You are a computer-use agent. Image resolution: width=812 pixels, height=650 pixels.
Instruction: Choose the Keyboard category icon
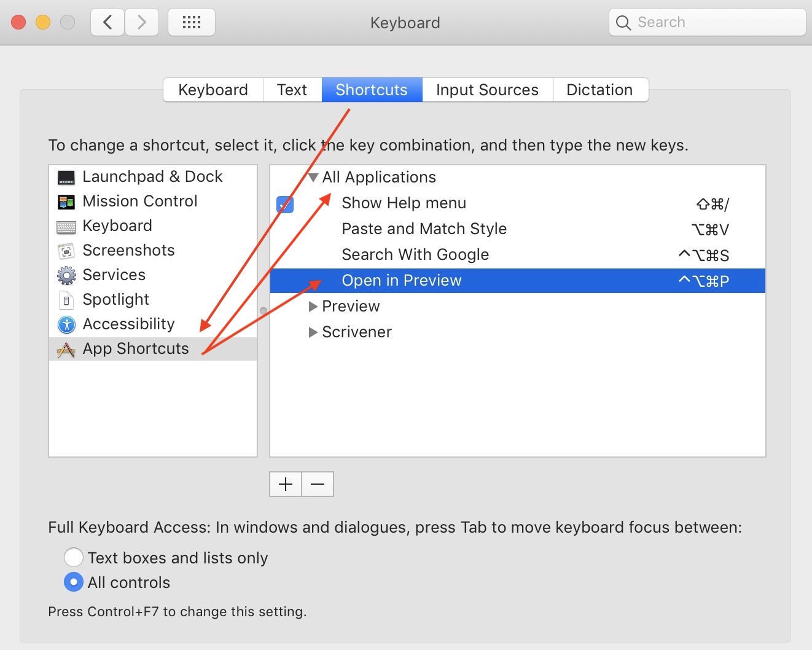66,227
